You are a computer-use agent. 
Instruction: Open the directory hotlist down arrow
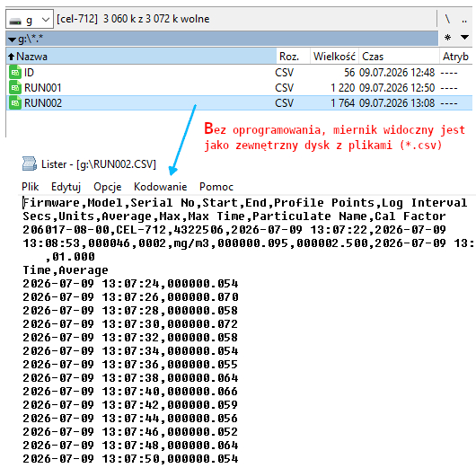(464, 38)
